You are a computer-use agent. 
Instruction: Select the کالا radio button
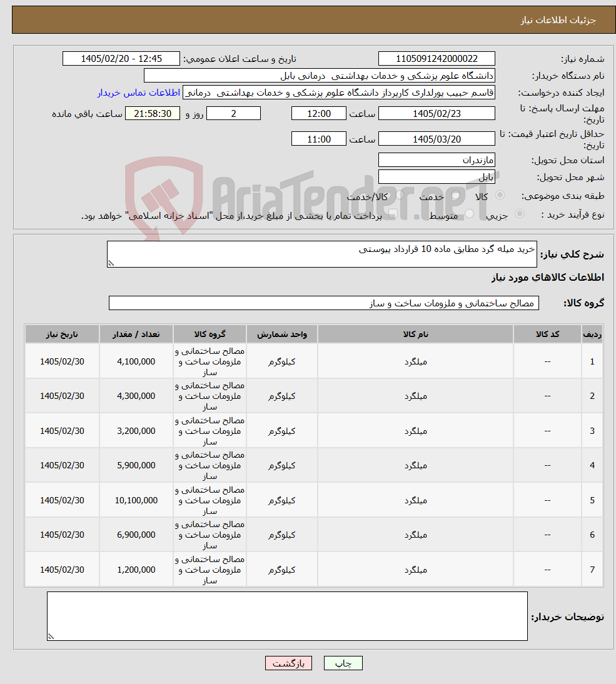[x=500, y=195]
